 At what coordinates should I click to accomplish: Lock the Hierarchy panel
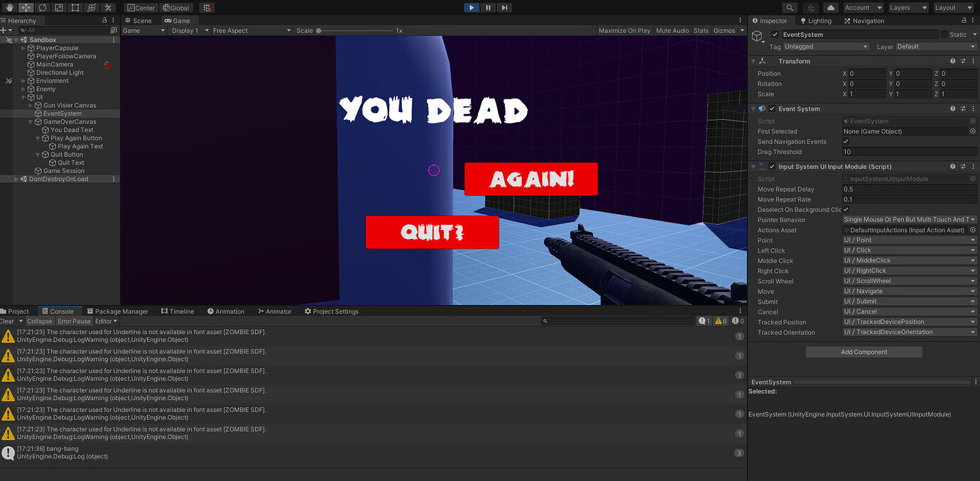[x=104, y=21]
